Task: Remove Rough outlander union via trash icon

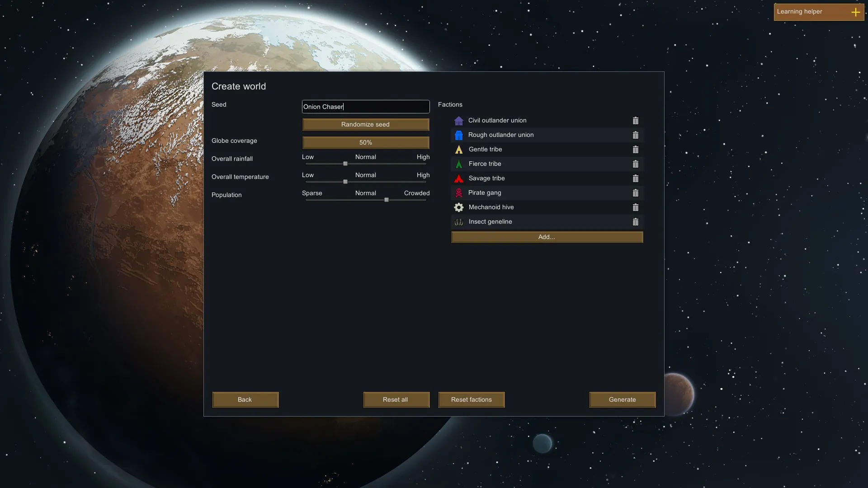Action: click(635, 135)
